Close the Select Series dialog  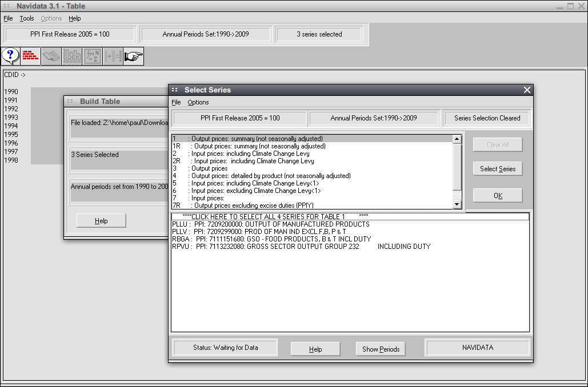point(527,90)
